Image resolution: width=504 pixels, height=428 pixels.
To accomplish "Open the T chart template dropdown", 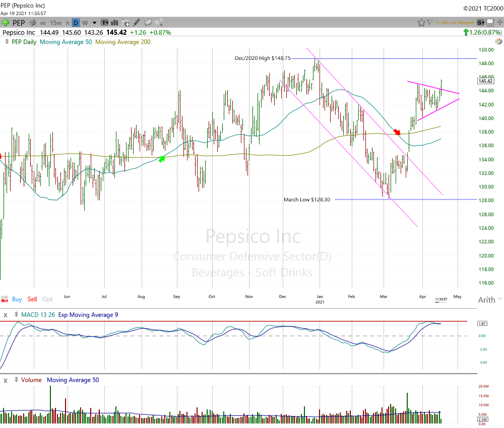I will [x=105, y=23].
